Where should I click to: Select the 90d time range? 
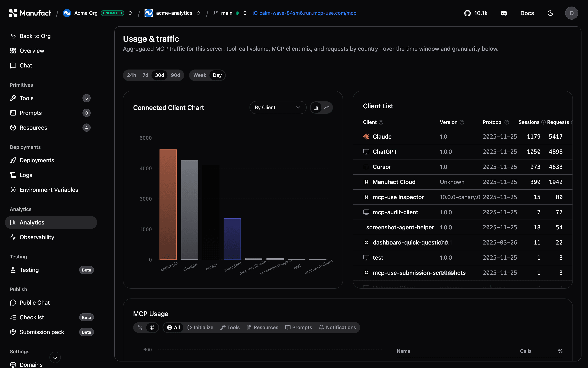(x=175, y=75)
